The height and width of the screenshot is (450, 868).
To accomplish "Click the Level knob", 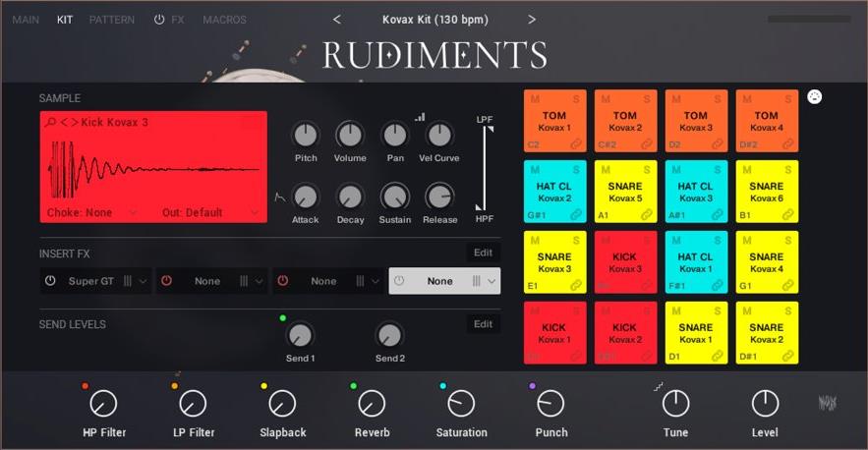I will coord(765,404).
